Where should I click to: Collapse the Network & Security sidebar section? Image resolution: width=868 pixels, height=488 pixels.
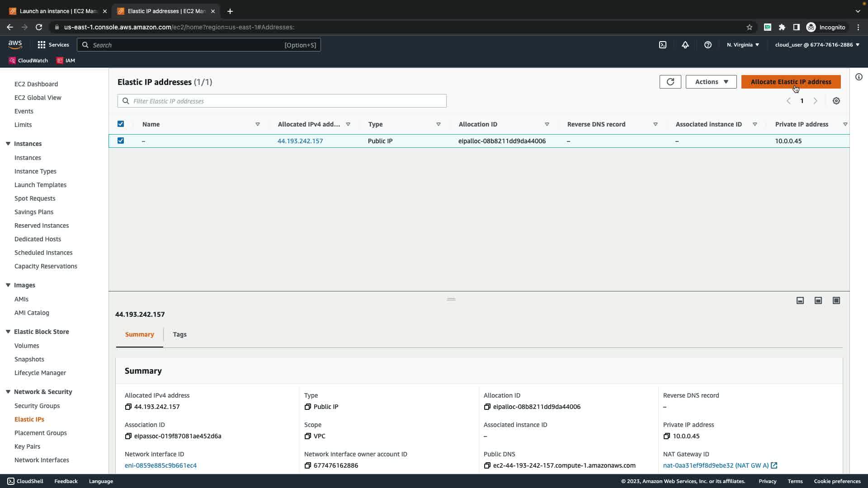coord(8,392)
